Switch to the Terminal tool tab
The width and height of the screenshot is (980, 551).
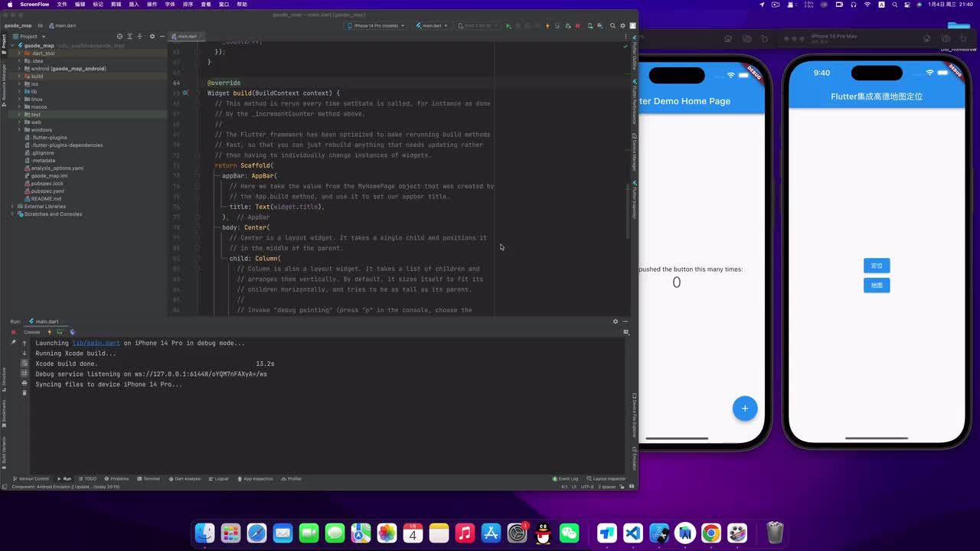pyautogui.click(x=149, y=479)
